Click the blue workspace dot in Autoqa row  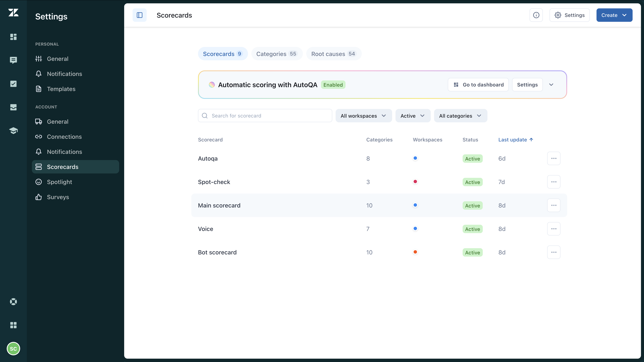click(415, 158)
